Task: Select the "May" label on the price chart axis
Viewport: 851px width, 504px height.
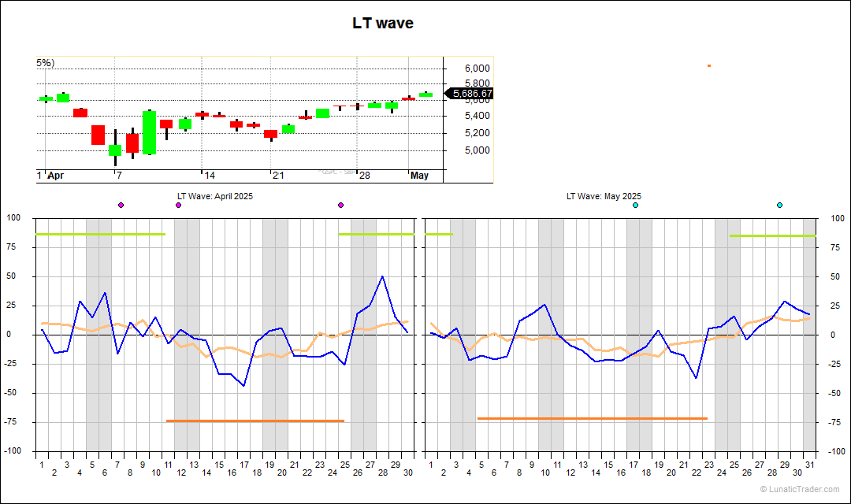Action: (x=419, y=176)
